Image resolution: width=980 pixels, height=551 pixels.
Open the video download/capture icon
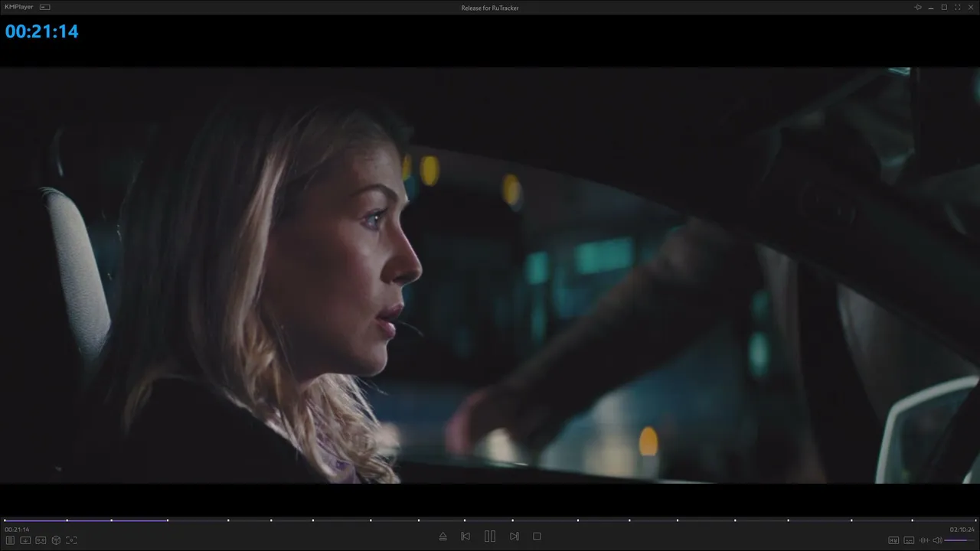coord(25,540)
